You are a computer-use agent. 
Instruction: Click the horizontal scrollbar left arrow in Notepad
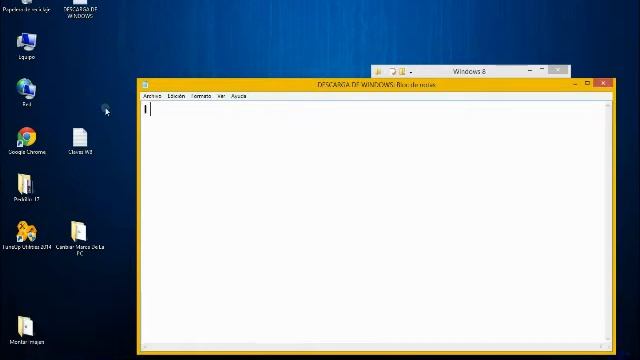pos(144,347)
